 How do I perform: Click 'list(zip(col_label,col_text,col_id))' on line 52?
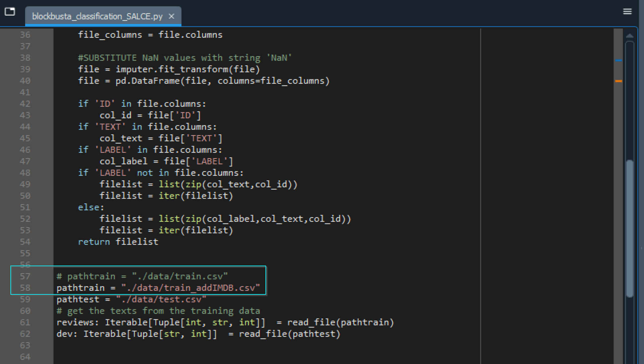pos(255,219)
